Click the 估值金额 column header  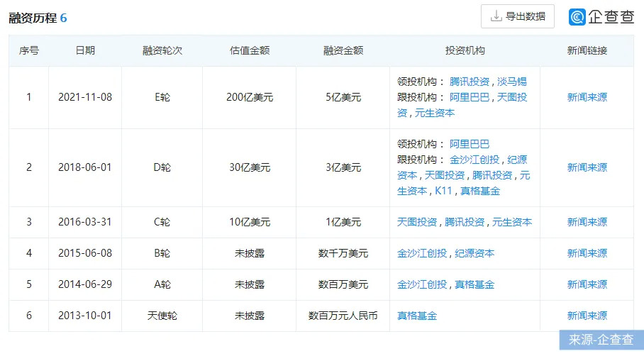pos(250,50)
